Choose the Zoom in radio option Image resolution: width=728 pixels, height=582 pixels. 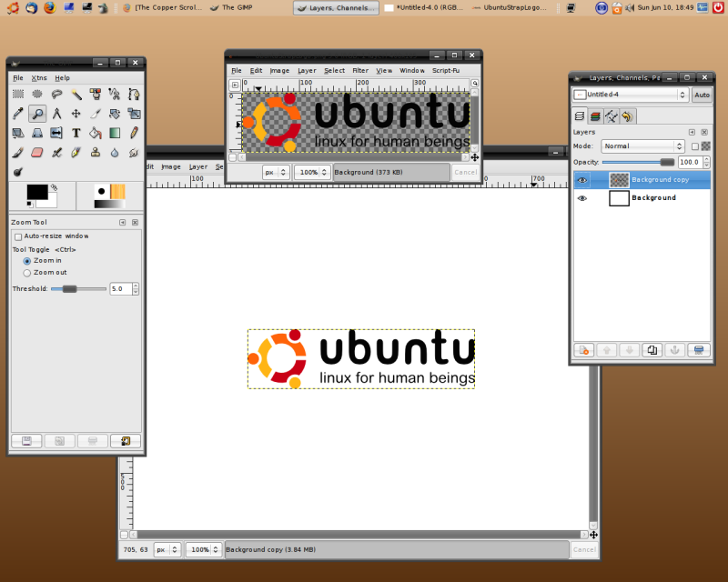click(27, 261)
